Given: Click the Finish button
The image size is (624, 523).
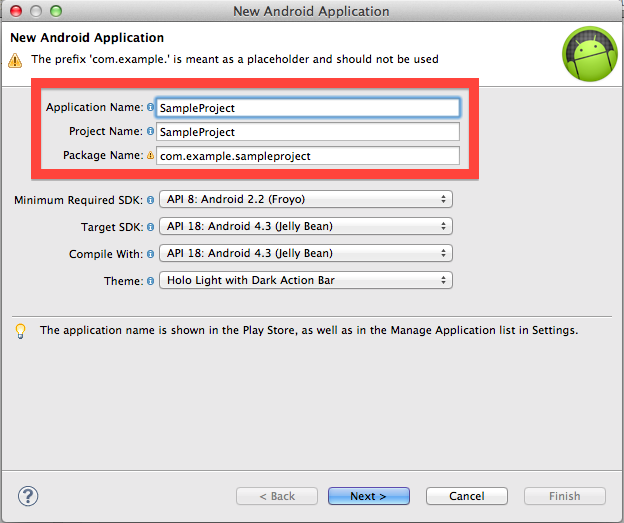Looking at the screenshot, I should (x=565, y=496).
